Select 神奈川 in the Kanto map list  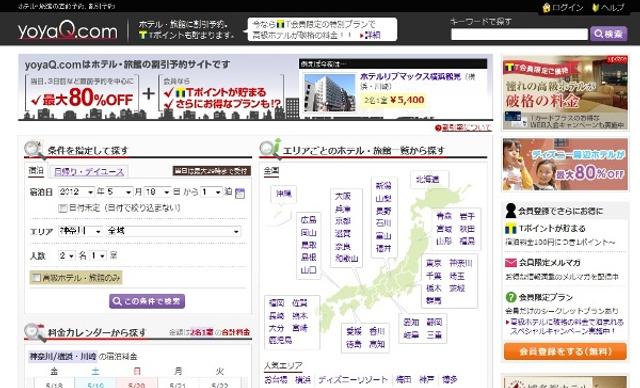click(x=461, y=263)
